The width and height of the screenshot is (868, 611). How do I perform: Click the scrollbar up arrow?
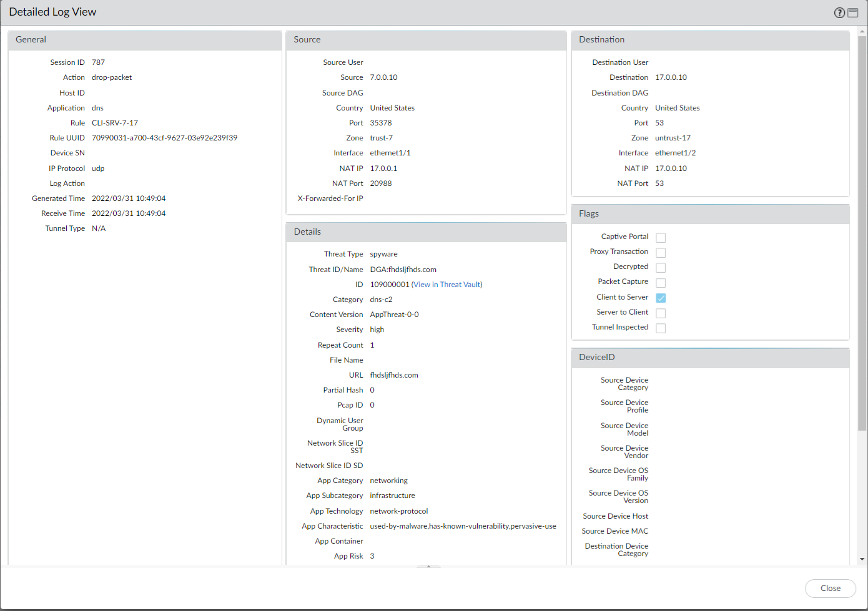tap(862, 31)
